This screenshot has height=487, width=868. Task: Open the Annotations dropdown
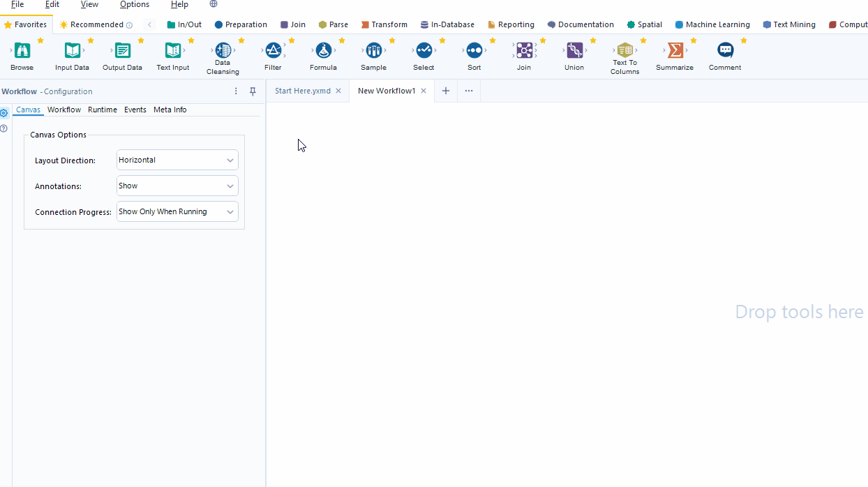coord(177,186)
